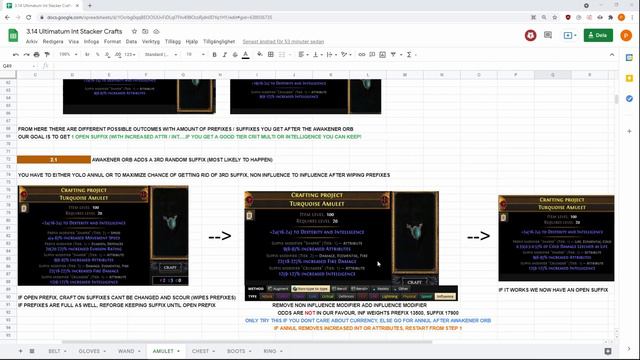Open the Verktyg menu
Viewport: 640px width, 360px height.
pos(151,42)
